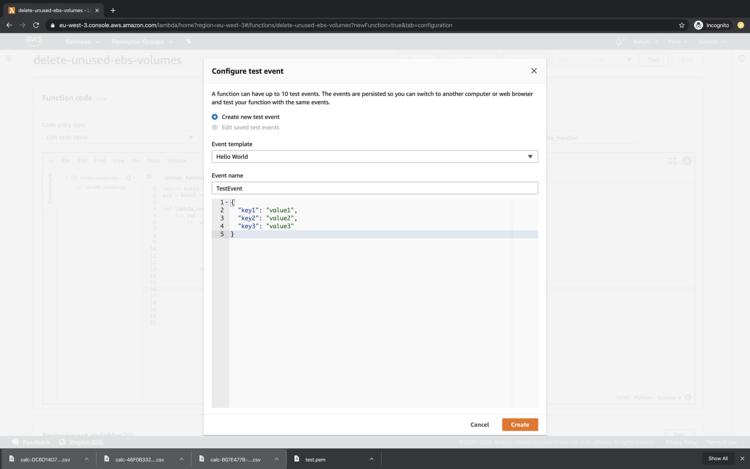Viewport: 750px width, 469px height.
Task: Expand options chevron for test.pem download
Action: point(371,459)
